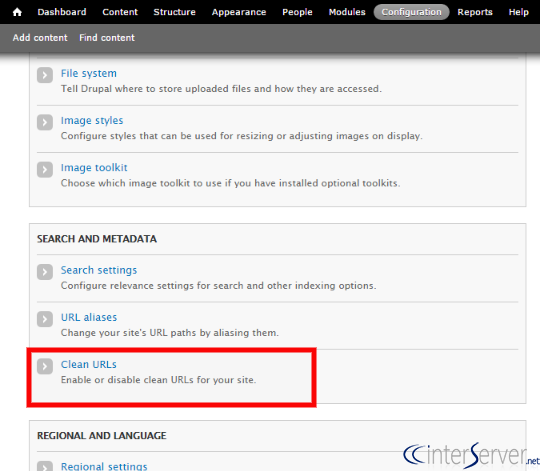Open the Reports menu
This screenshot has width=540, height=471.
[x=475, y=12]
